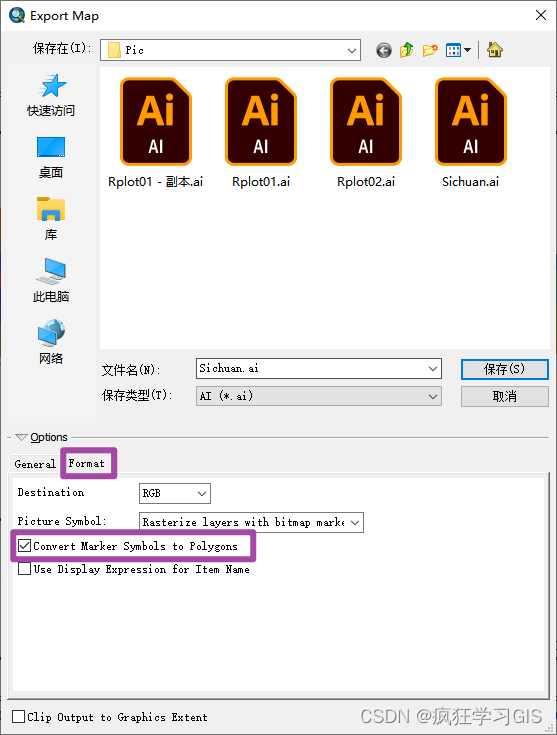Uncheck Convert Marker Symbols to Polygons
This screenshot has height=735, width=557.
(25, 546)
